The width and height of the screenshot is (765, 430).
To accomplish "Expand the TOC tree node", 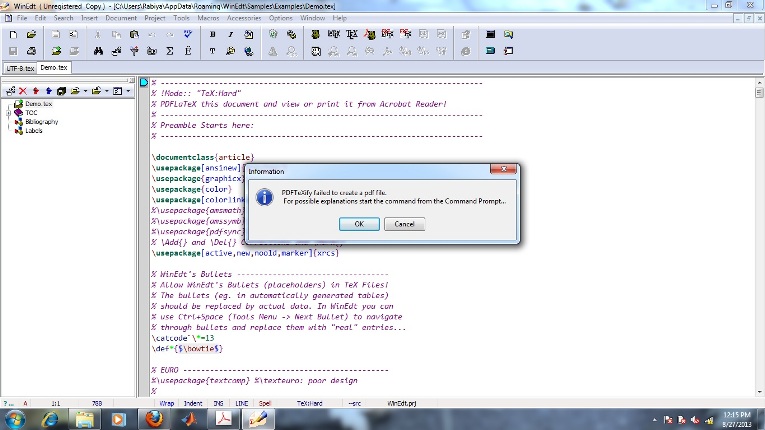I will click(8, 113).
